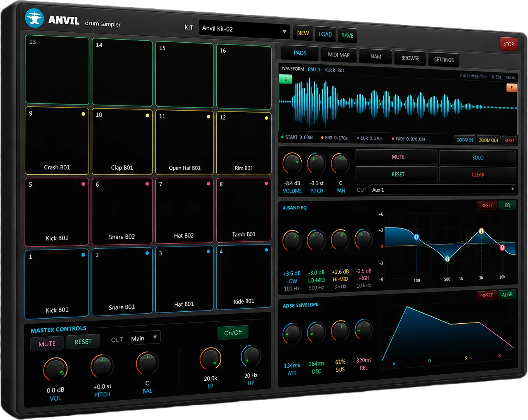Viewport: 528px width, 420px height.
Task: Reset the 4-band EQ
Action: [x=487, y=206]
